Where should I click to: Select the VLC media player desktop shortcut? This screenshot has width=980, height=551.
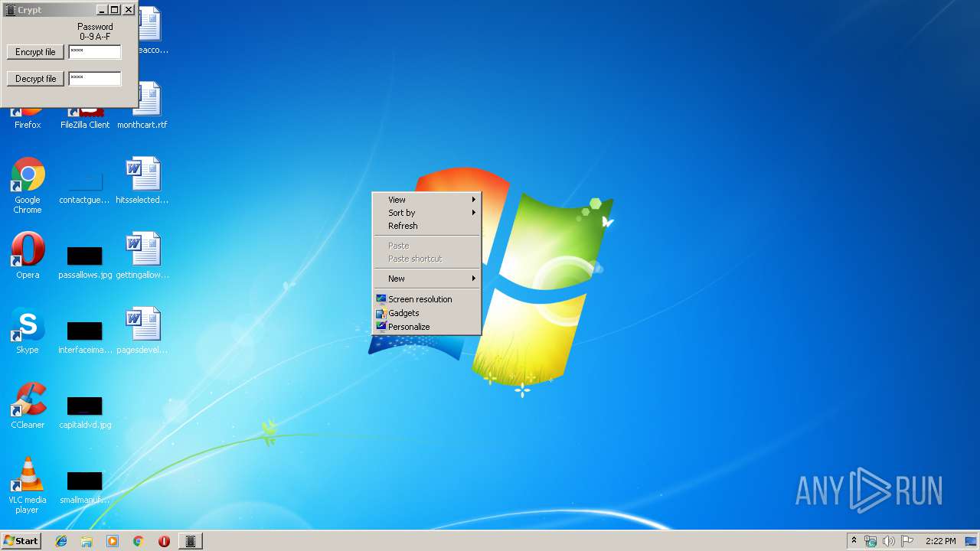[28, 485]
